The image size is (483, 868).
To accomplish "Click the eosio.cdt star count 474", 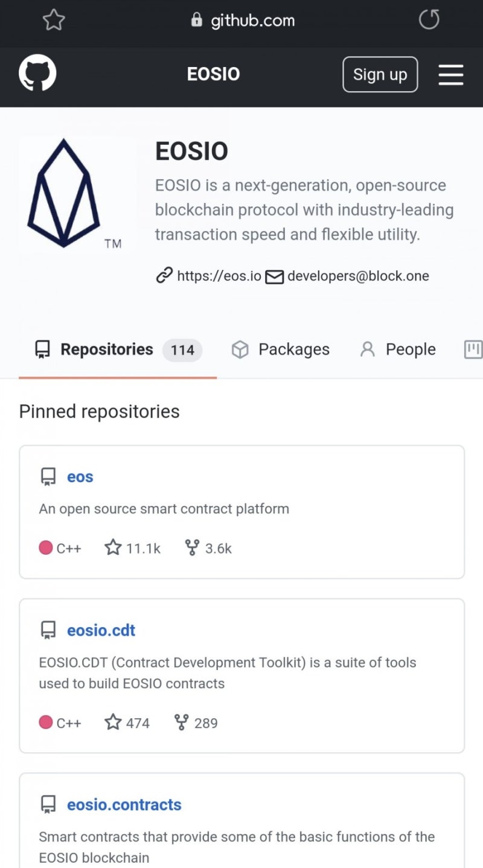I will (127, 723).
